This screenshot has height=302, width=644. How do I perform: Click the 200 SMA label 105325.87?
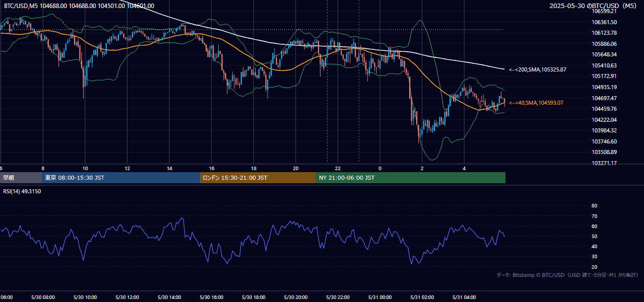(x=538, y=69)
